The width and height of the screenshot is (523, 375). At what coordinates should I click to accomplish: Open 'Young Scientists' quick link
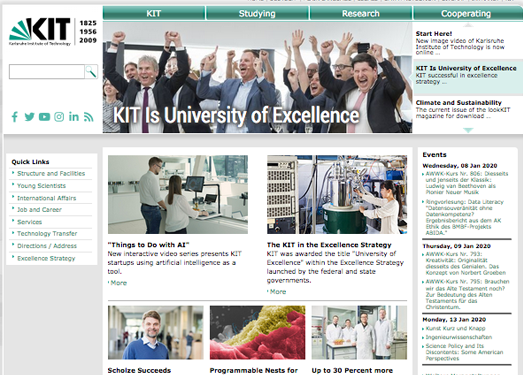pos(41,186)
